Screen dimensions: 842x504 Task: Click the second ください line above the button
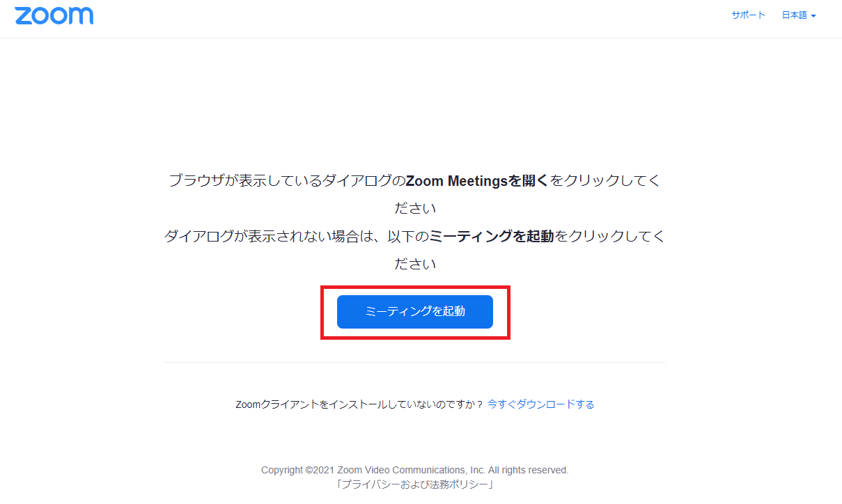point(415,265)
